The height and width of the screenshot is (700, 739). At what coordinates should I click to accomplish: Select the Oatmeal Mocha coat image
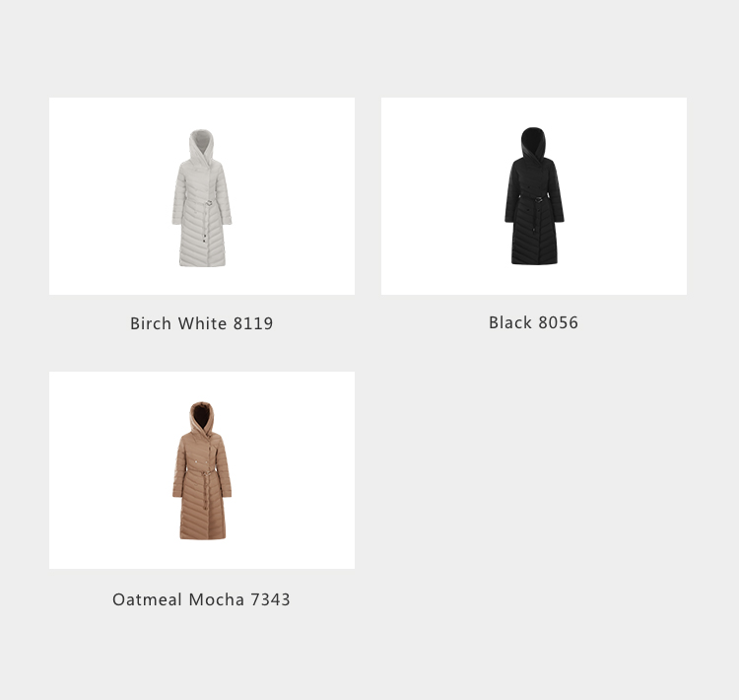pos(202,470)
